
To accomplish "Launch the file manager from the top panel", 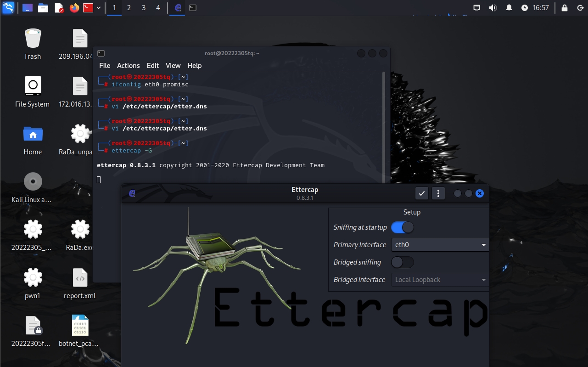I will click(43, 8).
